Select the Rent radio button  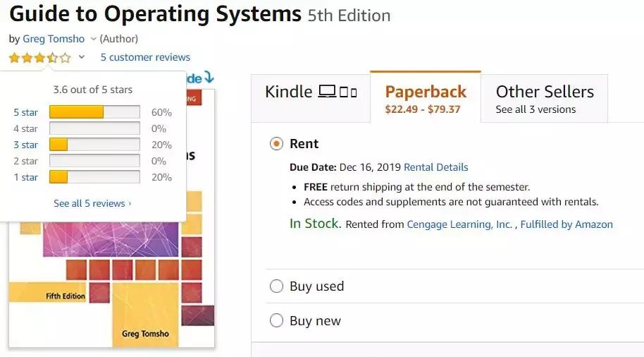pyautogui.click(x=276, y=144)
